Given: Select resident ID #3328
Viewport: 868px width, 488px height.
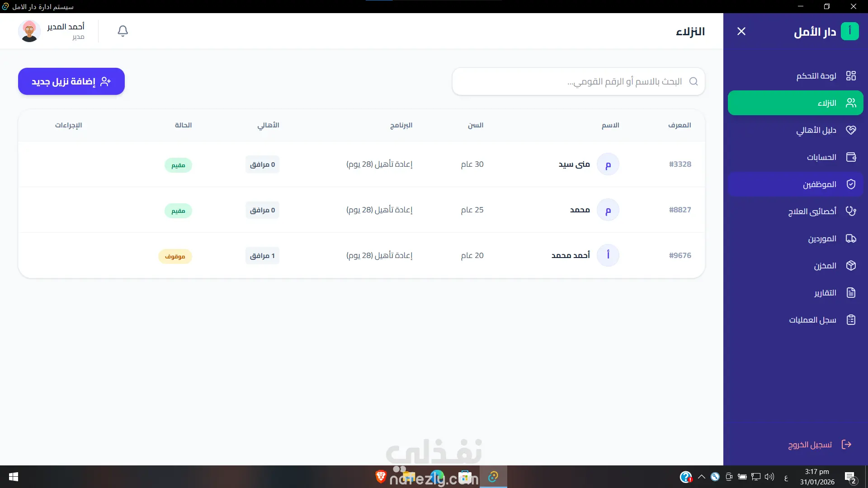Looking at the screenshot, I should (680, 164).
